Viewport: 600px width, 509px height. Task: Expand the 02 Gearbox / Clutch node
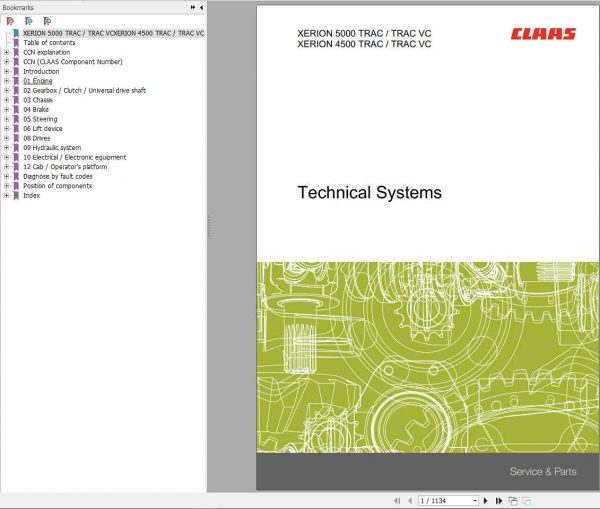[x=7, y=90]
